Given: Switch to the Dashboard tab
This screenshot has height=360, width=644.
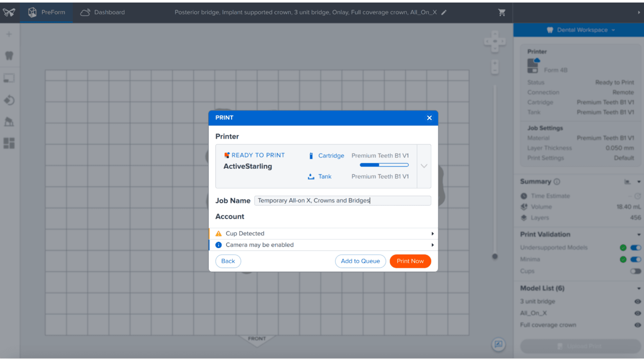Looking at the screenshot, I should [x=102, y=12].
